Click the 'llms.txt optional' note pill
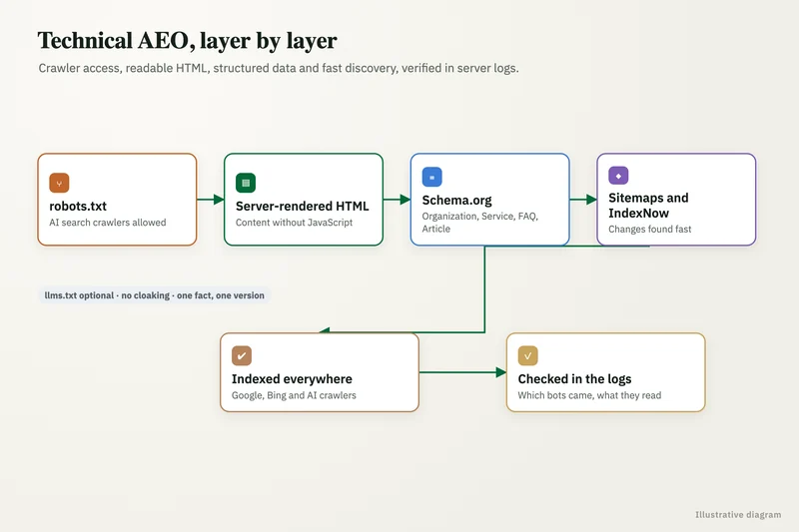Image resolution: width=799 pixels, height=532 pixels. pos(155,295)
